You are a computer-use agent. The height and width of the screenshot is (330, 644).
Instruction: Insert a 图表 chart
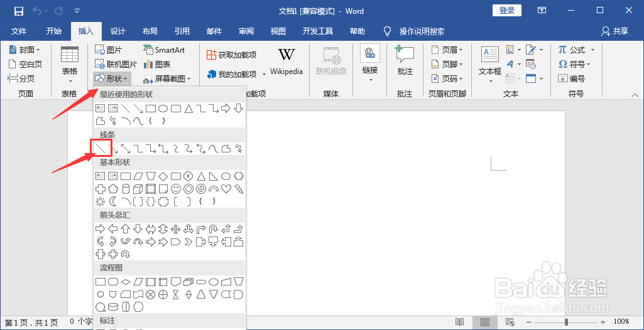tap(157, 65)
